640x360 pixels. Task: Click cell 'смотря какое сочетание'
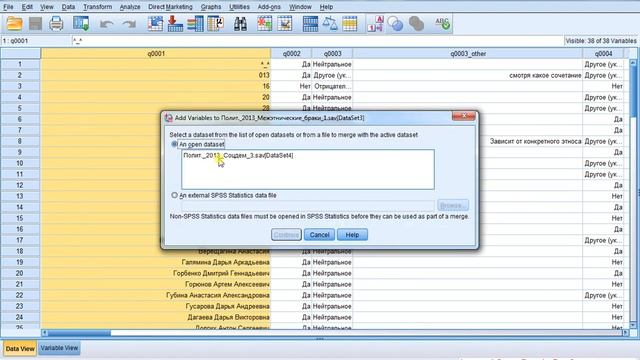coord(468,76)
